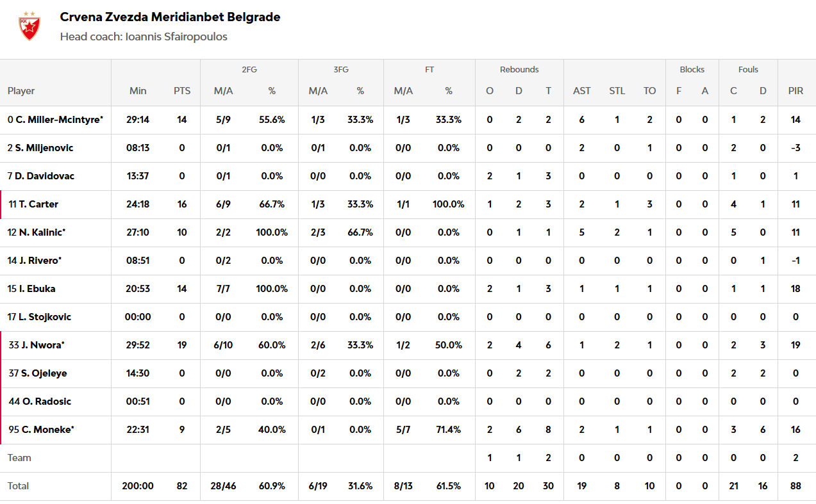816x504 pixels.
Task: Sort the table by PTS column
Action: pyautogui.click(x=182, y=91)
